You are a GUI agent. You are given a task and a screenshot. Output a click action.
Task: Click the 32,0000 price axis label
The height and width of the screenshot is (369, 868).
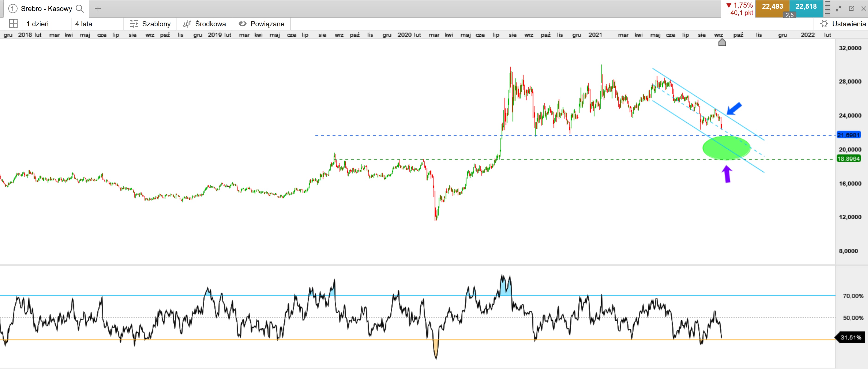850,48
